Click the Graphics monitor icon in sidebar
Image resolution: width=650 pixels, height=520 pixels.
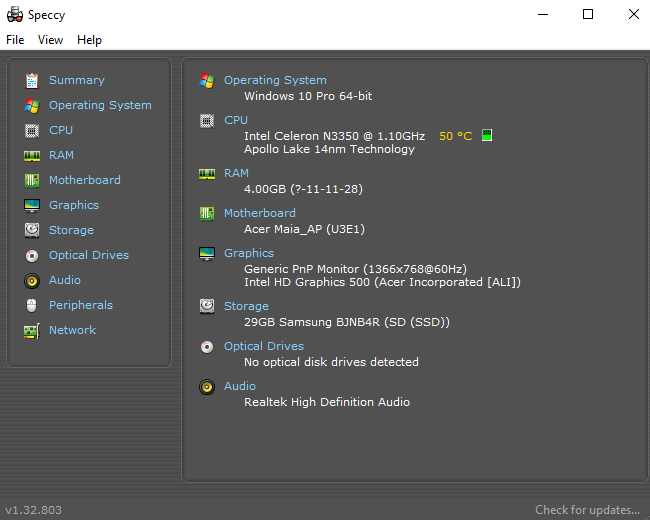click(x=32, y=206)
